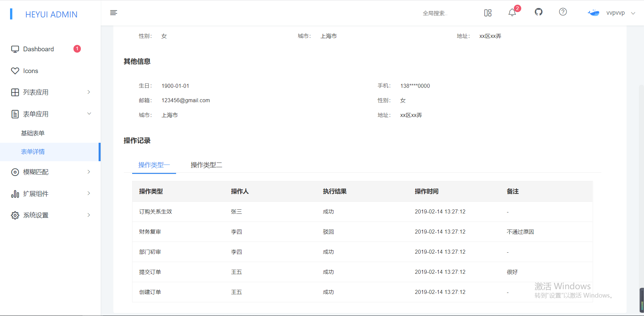Switch to the 操作类型一 tab

pos(154,165)
